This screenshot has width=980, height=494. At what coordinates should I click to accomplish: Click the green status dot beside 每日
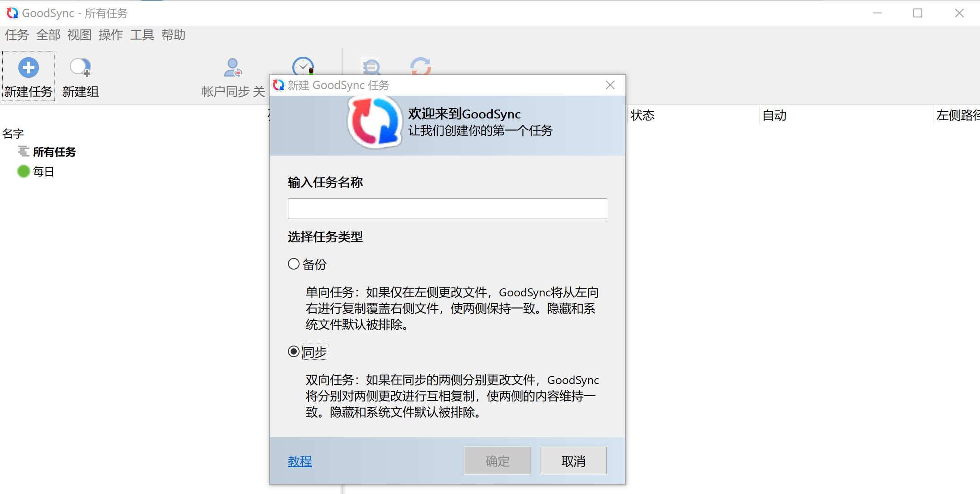23,171
